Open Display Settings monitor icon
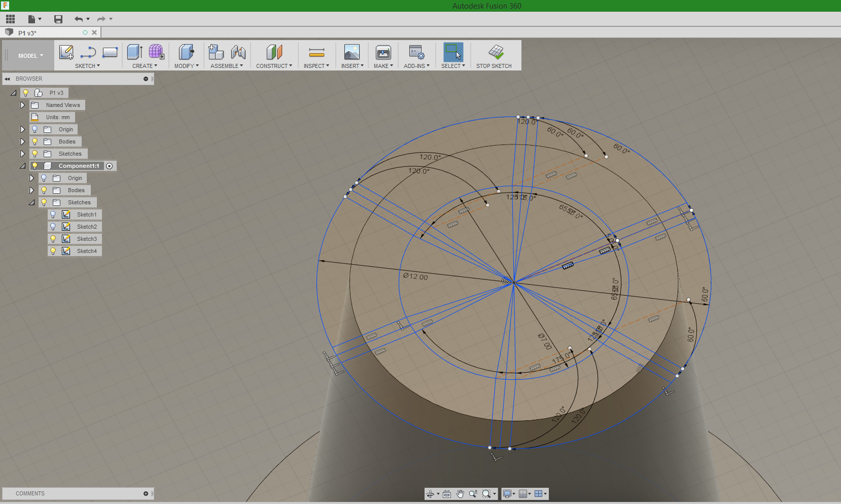 click(507, 494)
